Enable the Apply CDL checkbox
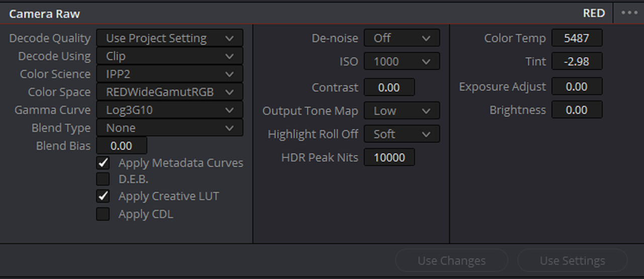Viewport: 644px width, 279px height. pos(103,214)
